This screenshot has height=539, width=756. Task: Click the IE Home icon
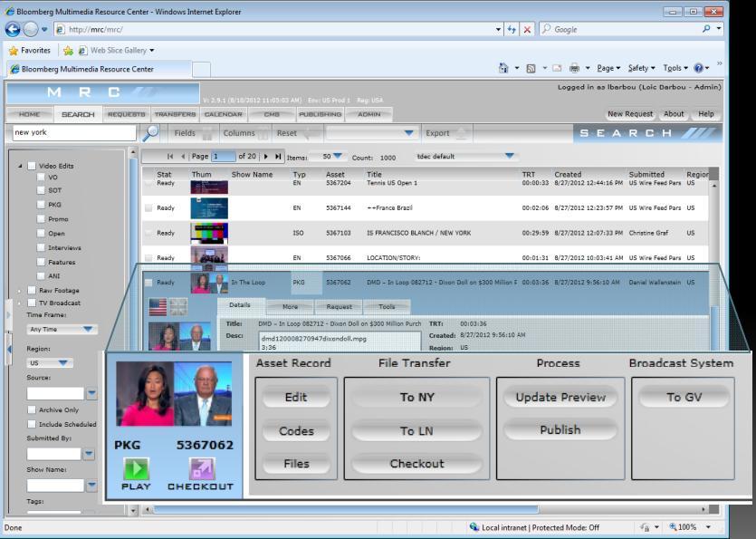point(503,68)
